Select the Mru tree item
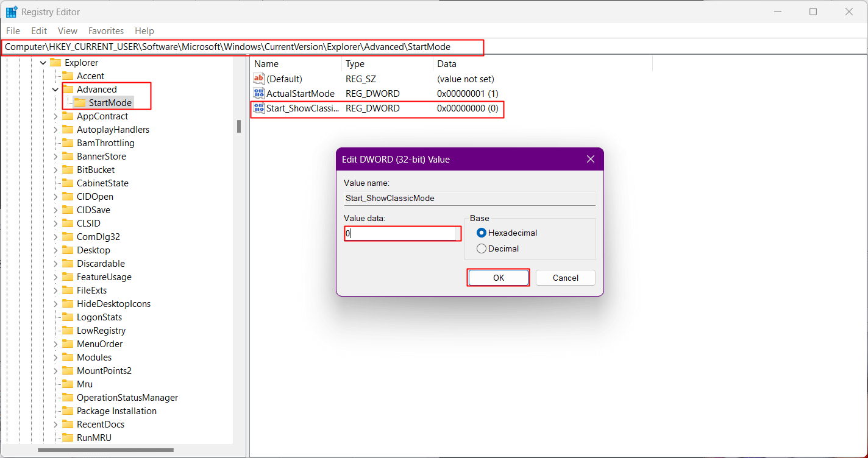 click(85, 384)
